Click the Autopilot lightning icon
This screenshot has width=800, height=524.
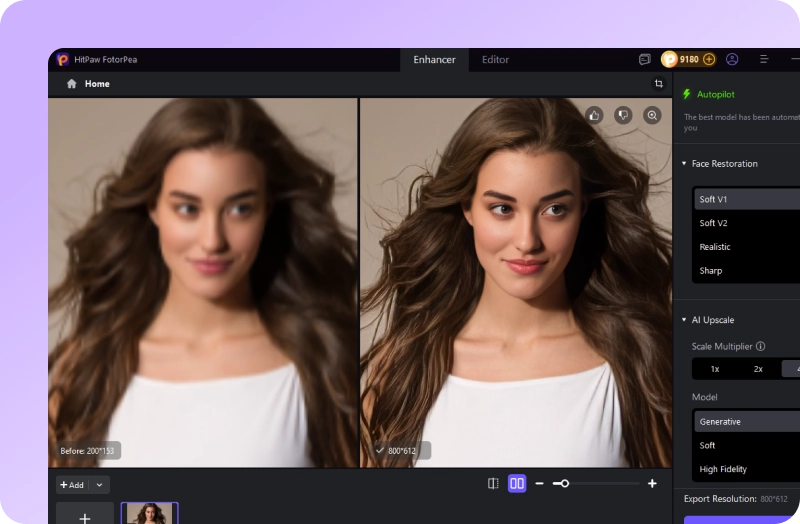click(687, 94)
